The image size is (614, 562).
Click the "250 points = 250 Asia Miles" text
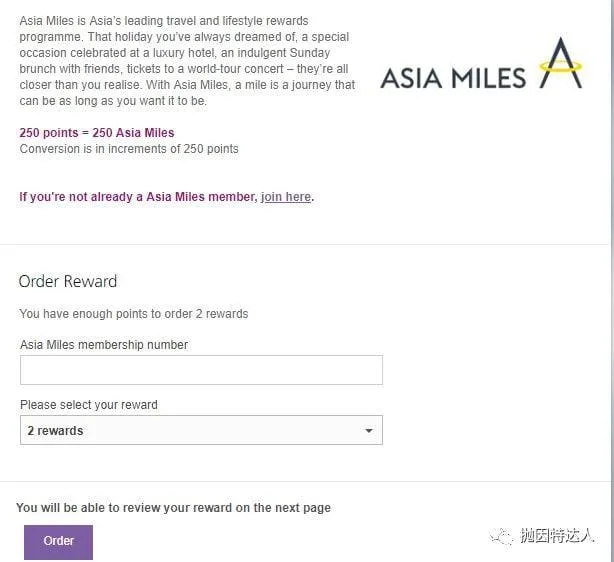point(97,133)
